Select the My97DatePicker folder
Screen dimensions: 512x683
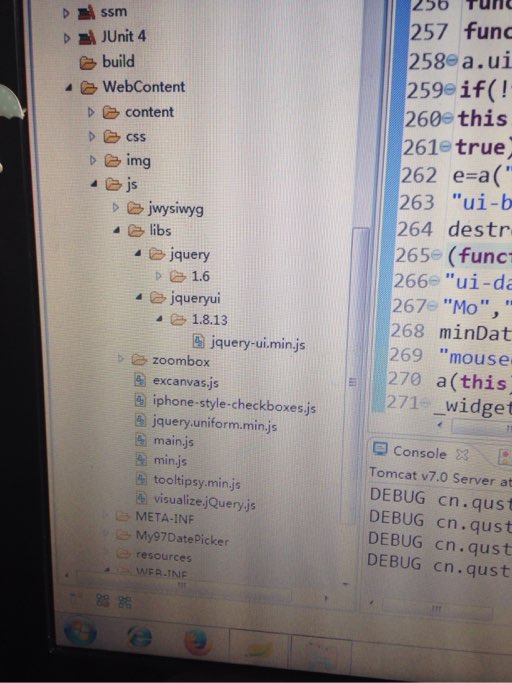[182, 538]
